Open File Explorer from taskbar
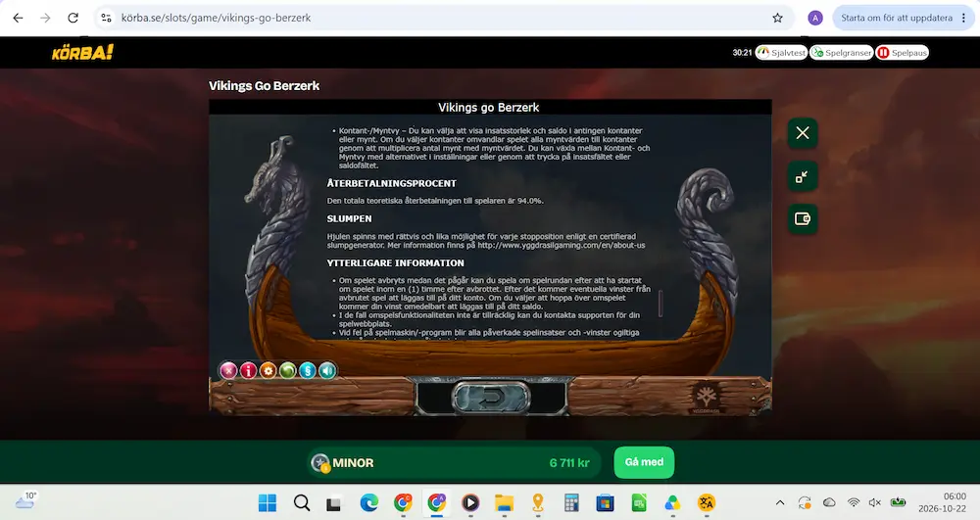 point(504,503)
